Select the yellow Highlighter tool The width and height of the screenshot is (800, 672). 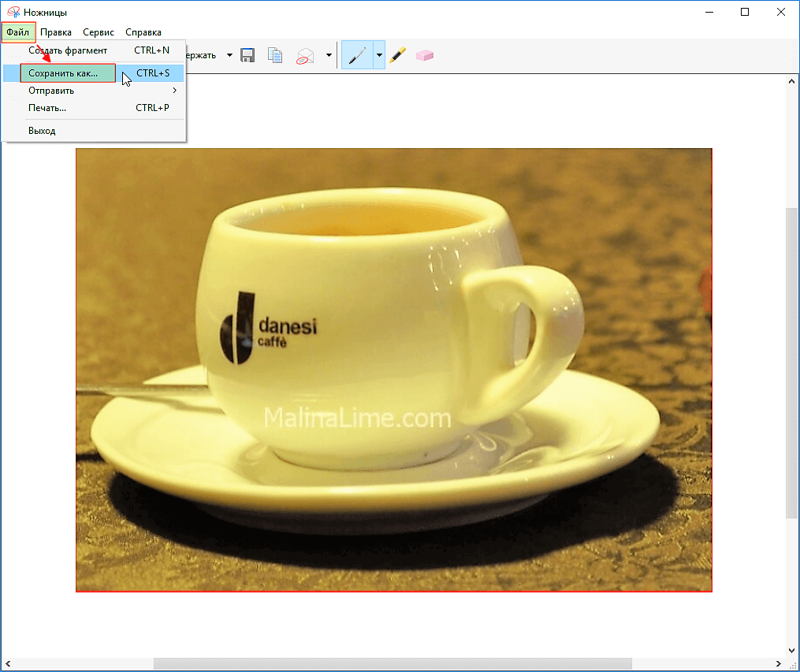click(x=398, y=56)
